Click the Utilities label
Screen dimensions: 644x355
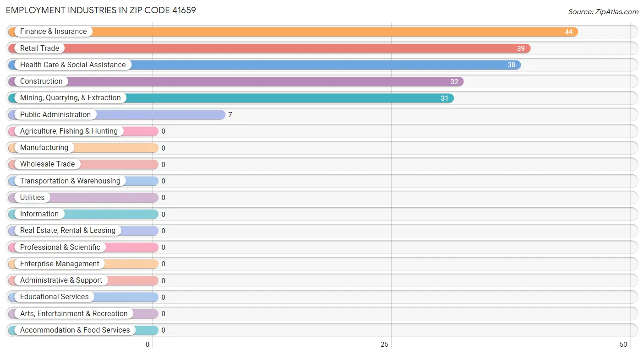coord(33,198)
